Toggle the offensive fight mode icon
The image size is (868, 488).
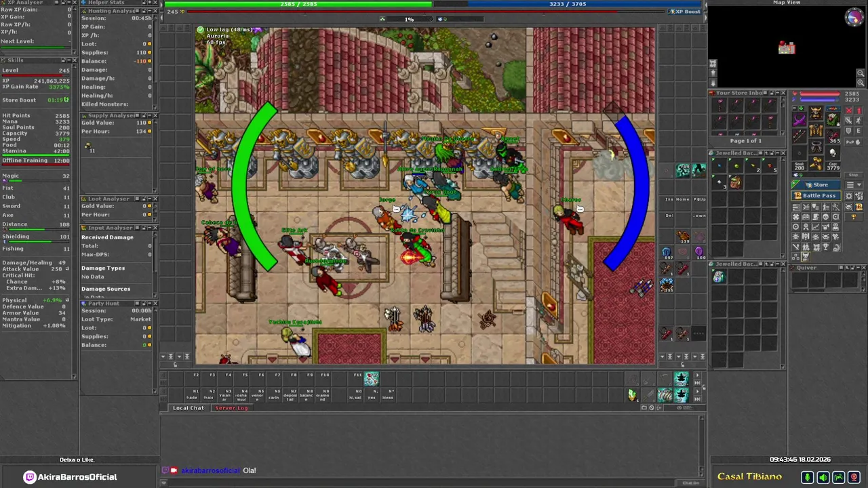(849, 110)
